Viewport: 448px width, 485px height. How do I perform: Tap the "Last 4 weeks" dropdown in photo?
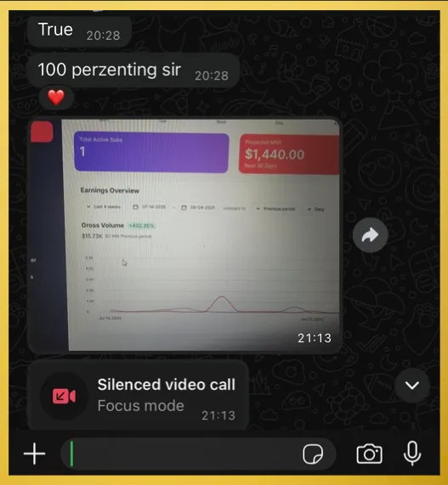[x=104, y=206]
